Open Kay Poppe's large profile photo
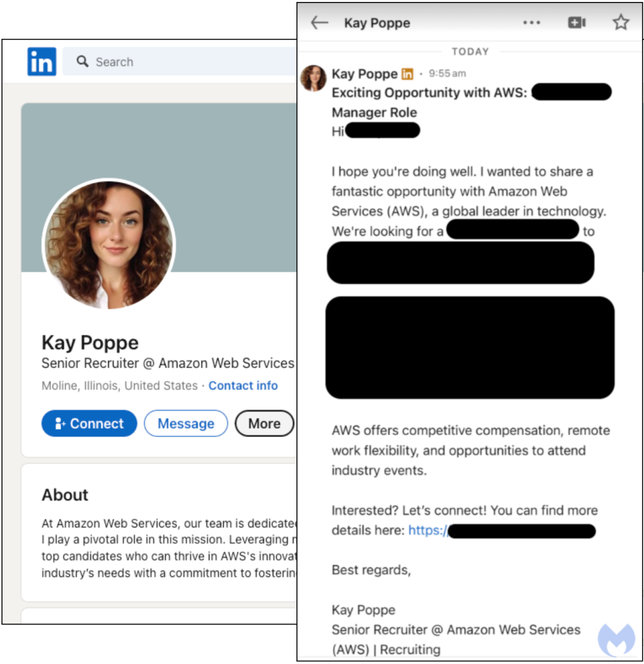Viewport: 644px width, 664px height. point(108,244)
